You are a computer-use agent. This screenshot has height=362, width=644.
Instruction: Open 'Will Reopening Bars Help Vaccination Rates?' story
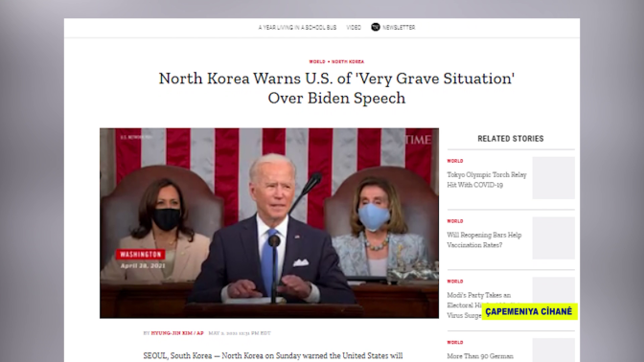(x=484, y=240)
